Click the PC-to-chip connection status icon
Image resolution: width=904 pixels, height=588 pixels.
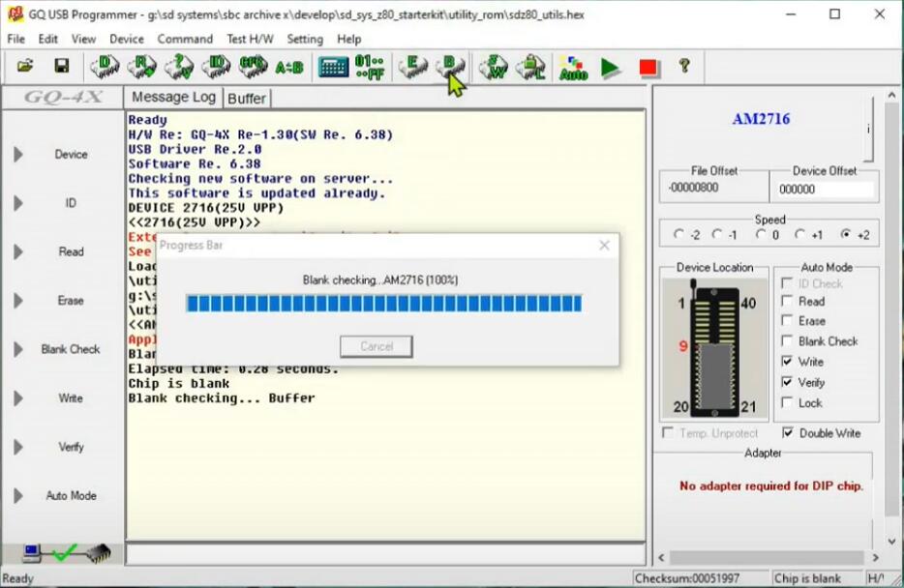[x=66, y=553]
